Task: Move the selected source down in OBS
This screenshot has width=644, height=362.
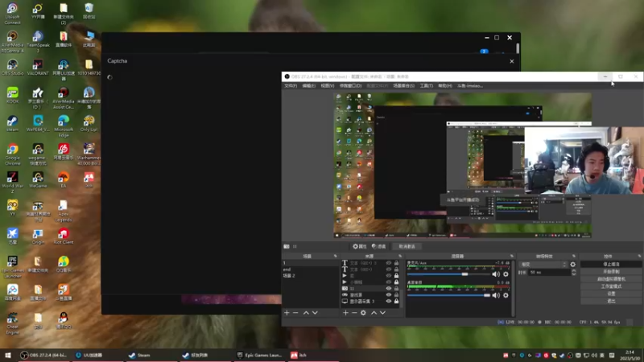Action: point(383,313)
